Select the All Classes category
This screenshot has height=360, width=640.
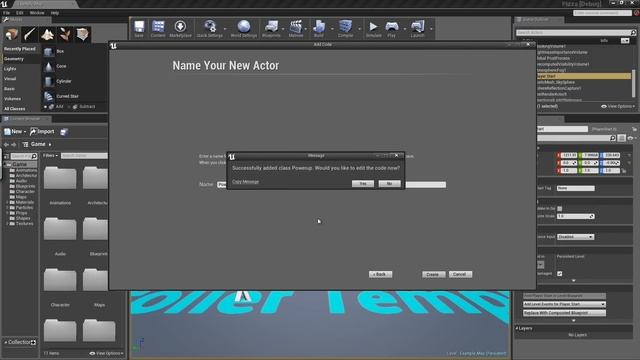(x=15, y=109)
